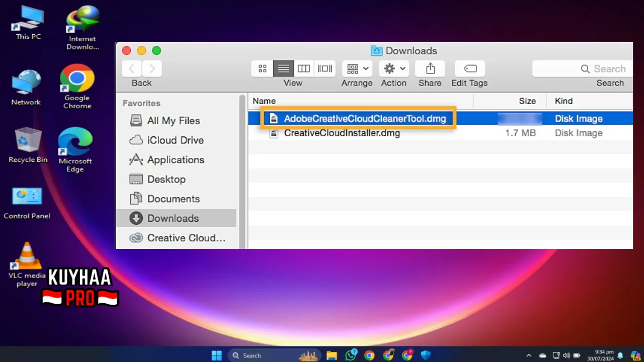Open the Arrange dropdown

pos(358,68)
